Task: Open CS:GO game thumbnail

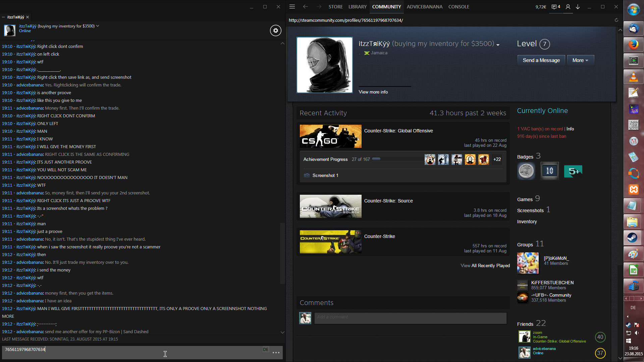Action: pyautogui.click(x=330, y=136)
